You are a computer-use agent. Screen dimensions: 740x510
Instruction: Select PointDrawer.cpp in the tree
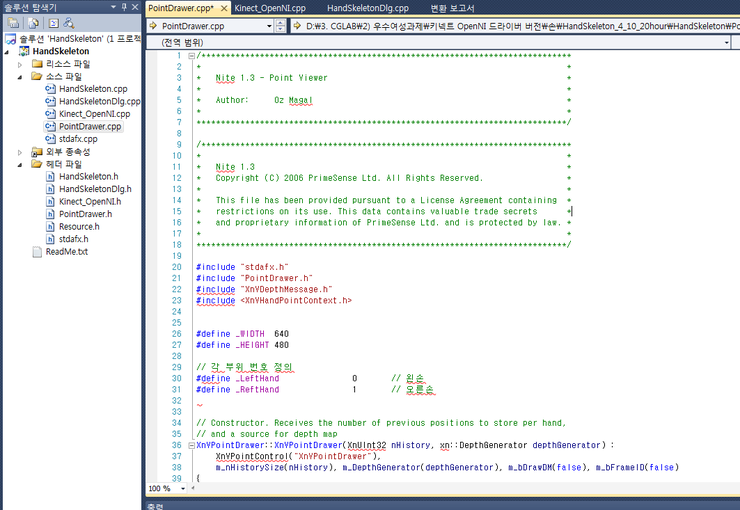[x=90, y=126]
